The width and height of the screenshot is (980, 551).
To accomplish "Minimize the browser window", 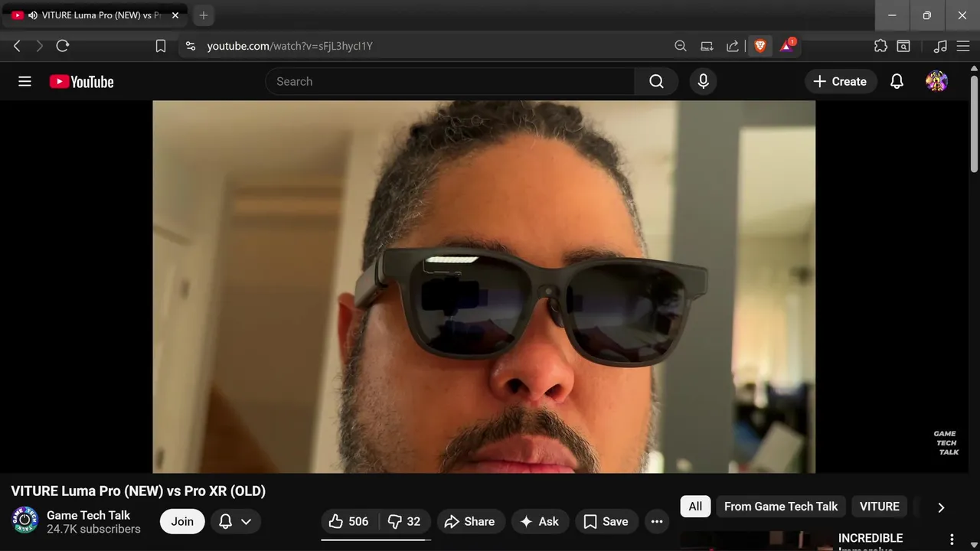I will [892, 15].
